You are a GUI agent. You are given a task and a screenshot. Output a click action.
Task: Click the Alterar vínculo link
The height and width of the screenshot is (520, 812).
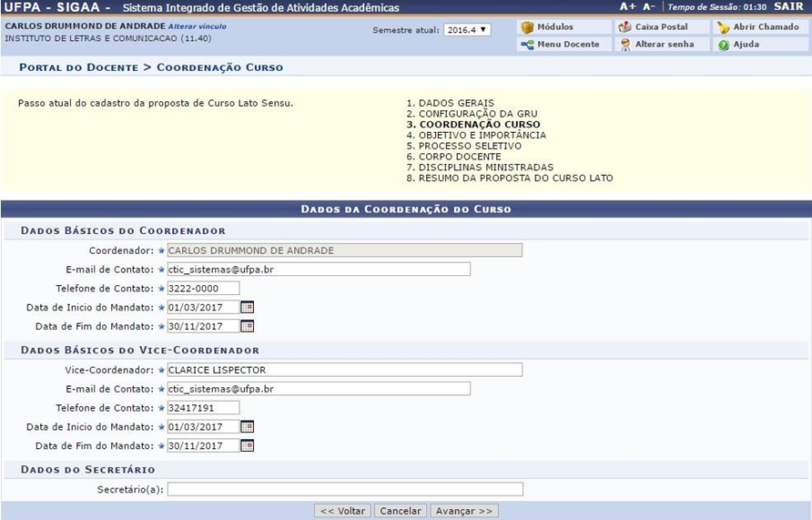click(197, 26)
